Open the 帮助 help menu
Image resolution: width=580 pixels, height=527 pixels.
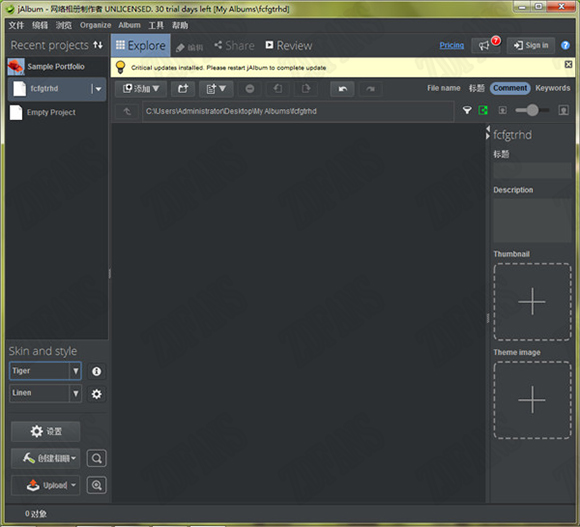180,25
